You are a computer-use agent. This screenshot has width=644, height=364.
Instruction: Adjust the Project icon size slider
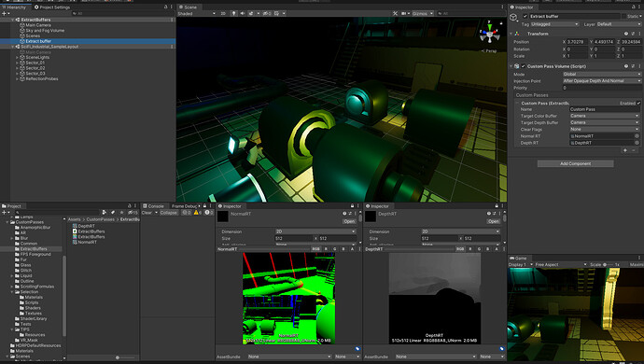pos(118,357)
